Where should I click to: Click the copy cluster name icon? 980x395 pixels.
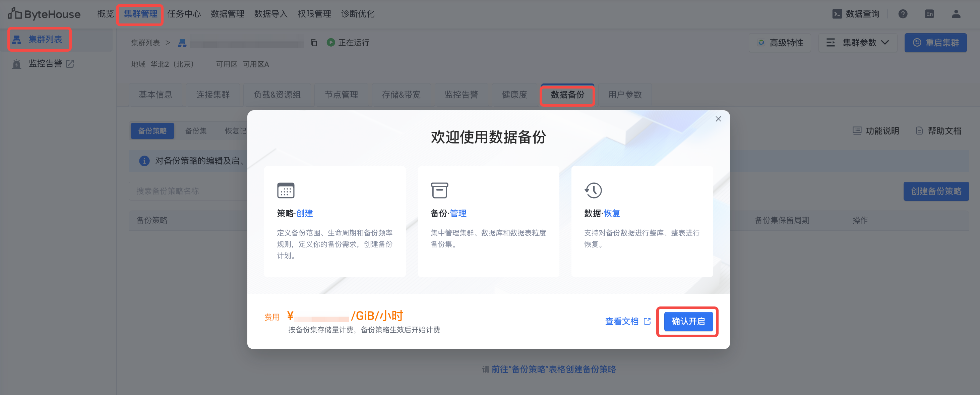(x=313, y=43)
